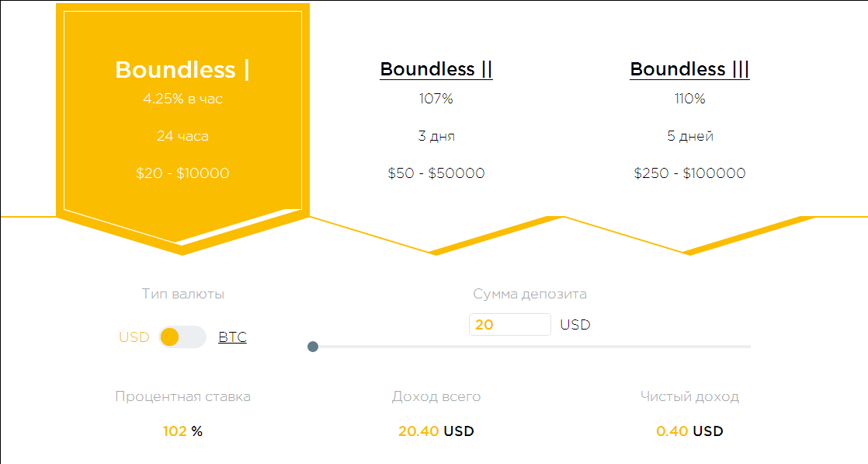Click the 0.40 USD net profit value

(x=689, y=431)
